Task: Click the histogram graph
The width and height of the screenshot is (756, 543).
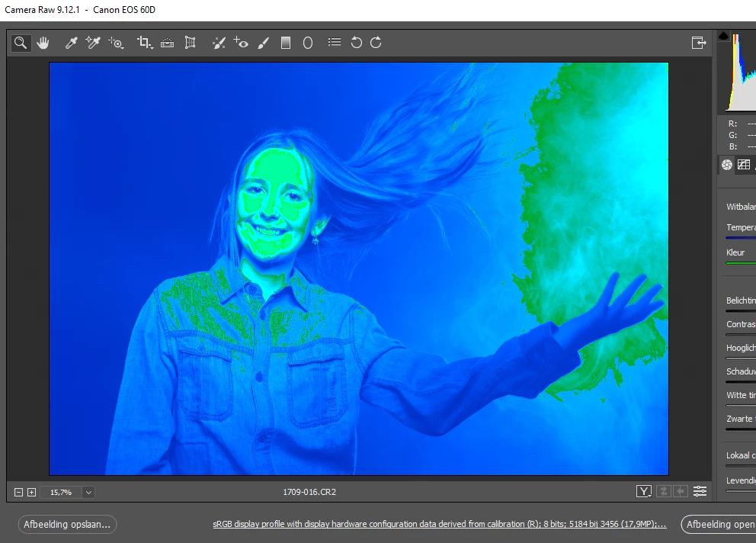Action: click(x=742, y=72)
